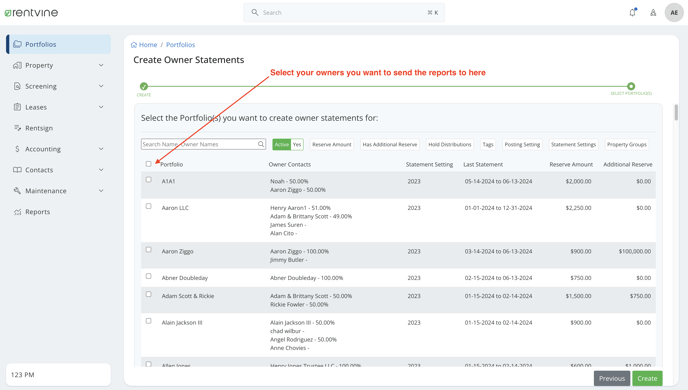Viewport: 688px width, 390px height.
Task: Click the Create button
Action: click(x=647, y=378)
